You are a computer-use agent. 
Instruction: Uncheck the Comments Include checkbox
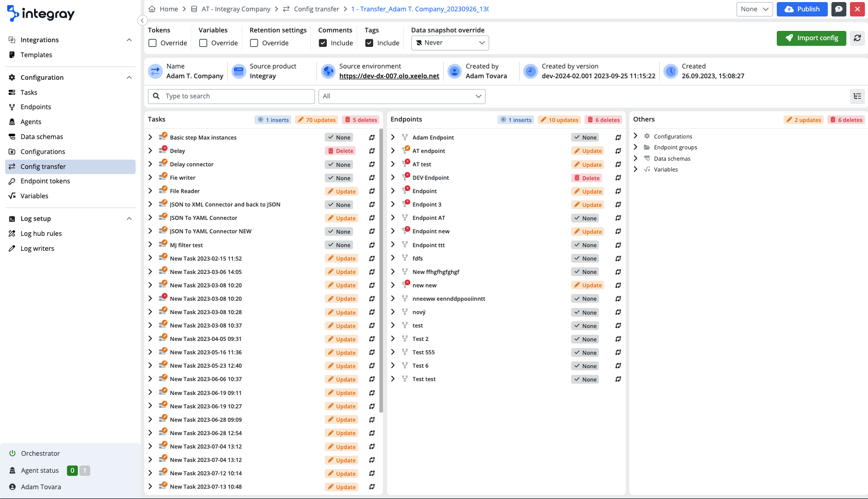pyautogui.click(x=323, y=43)
